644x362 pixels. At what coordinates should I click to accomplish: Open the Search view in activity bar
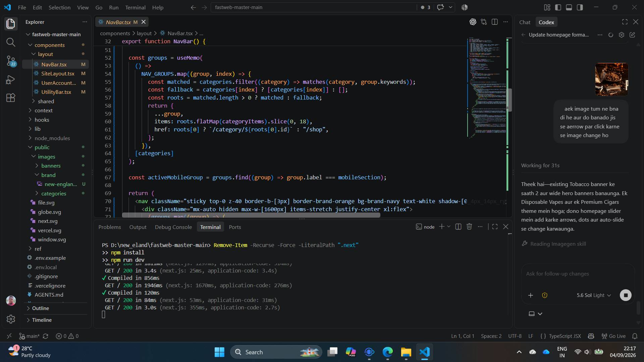pyautogui.click(x=11, y=42)
